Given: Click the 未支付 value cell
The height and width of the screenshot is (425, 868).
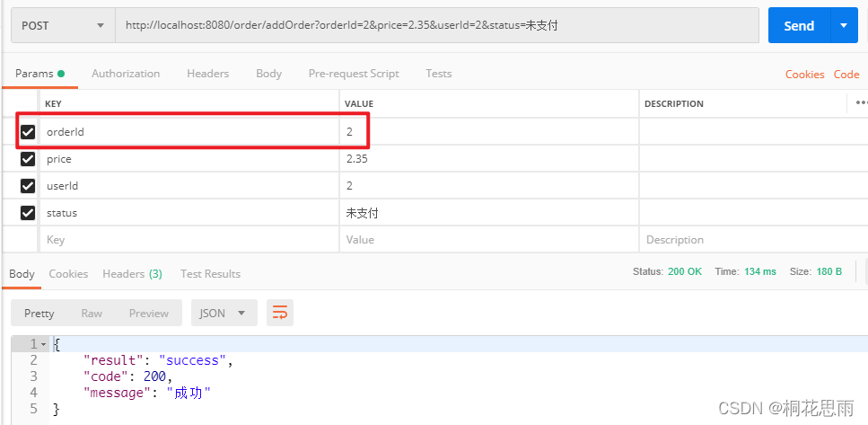Looking at the screenshot, I should click(x=489, y=213).
